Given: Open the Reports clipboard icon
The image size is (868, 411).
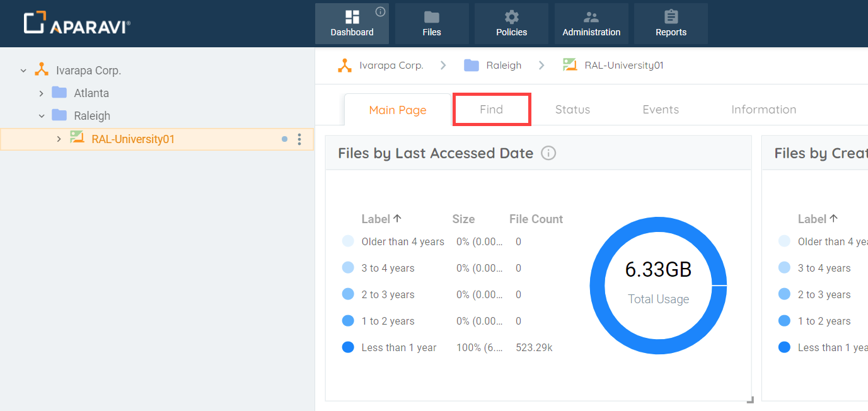Looking at the screenshot, I should 670,16.
